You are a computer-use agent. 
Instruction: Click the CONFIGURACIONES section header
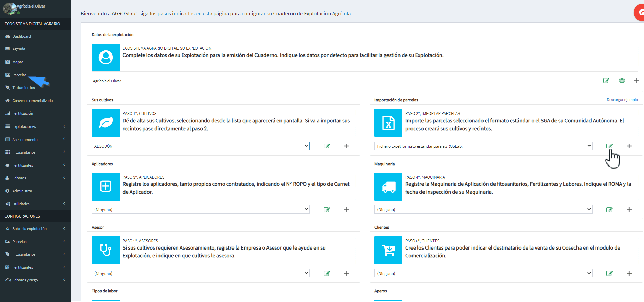(22, 216)
